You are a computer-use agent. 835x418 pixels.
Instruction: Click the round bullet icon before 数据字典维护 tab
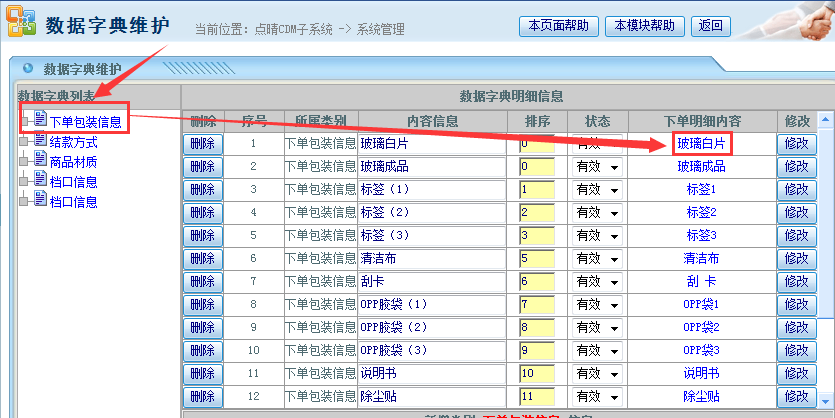[x=28, y=68]
